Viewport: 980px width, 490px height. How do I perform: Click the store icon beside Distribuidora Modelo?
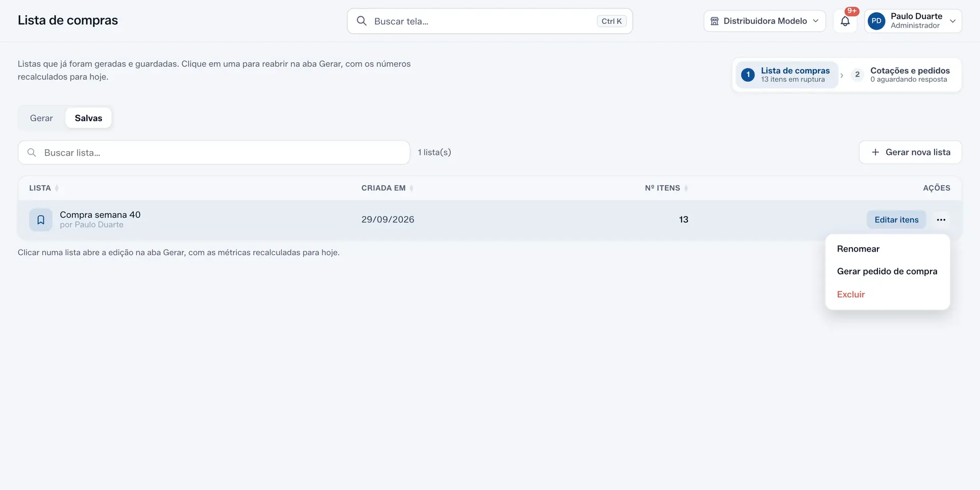[715, 21]
